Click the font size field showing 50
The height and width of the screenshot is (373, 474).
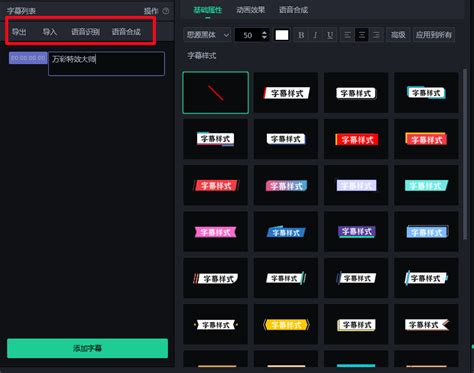(x=248, y=35)
